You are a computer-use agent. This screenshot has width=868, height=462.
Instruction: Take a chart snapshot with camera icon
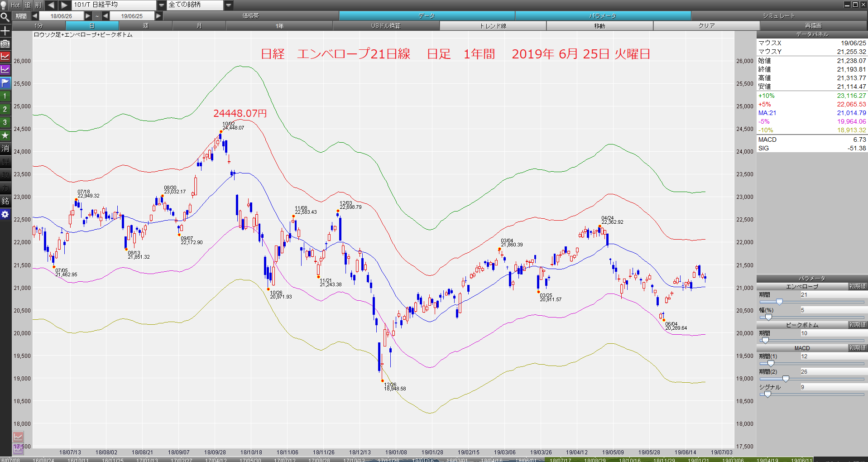click(x=5, y=43)
